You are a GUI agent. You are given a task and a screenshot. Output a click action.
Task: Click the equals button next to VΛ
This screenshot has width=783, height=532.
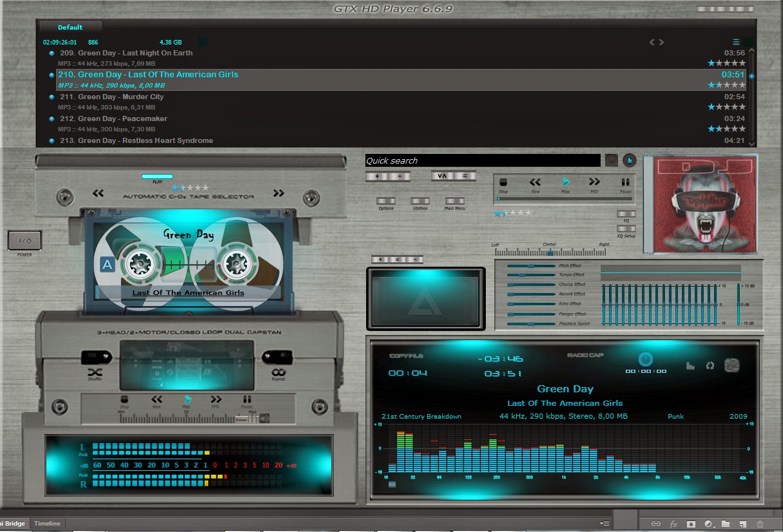[465, 176]
